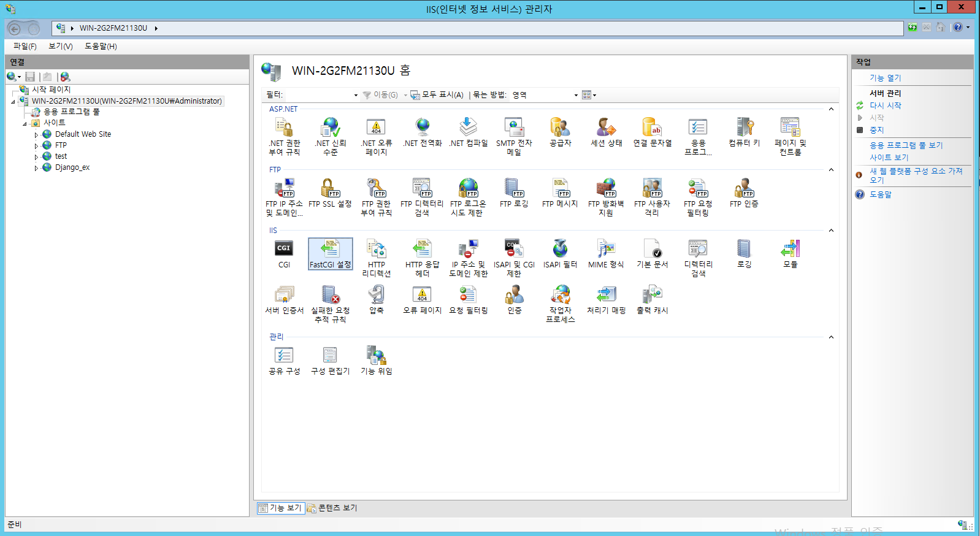The image size is (980, 536).
Task: Click 새 웹 플랫폼 구성 요소 가져오기
Action: point(916,175)
